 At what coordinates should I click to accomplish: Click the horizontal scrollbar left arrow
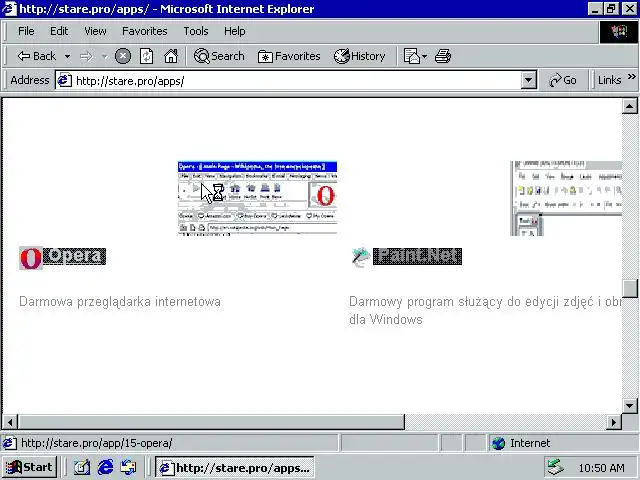tap(10, 422)
